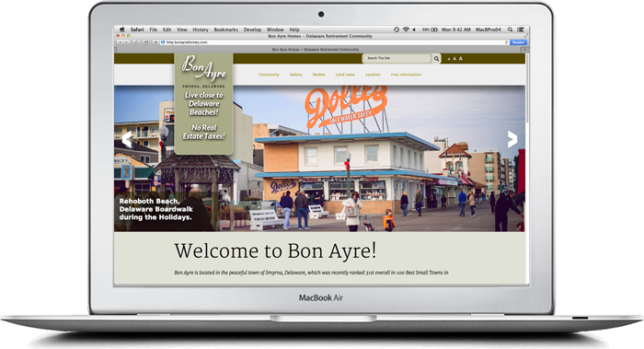Click the Bon Ayre Homes tab title
The width and height of the screenshot is (644, 349).
coord(316,50)
